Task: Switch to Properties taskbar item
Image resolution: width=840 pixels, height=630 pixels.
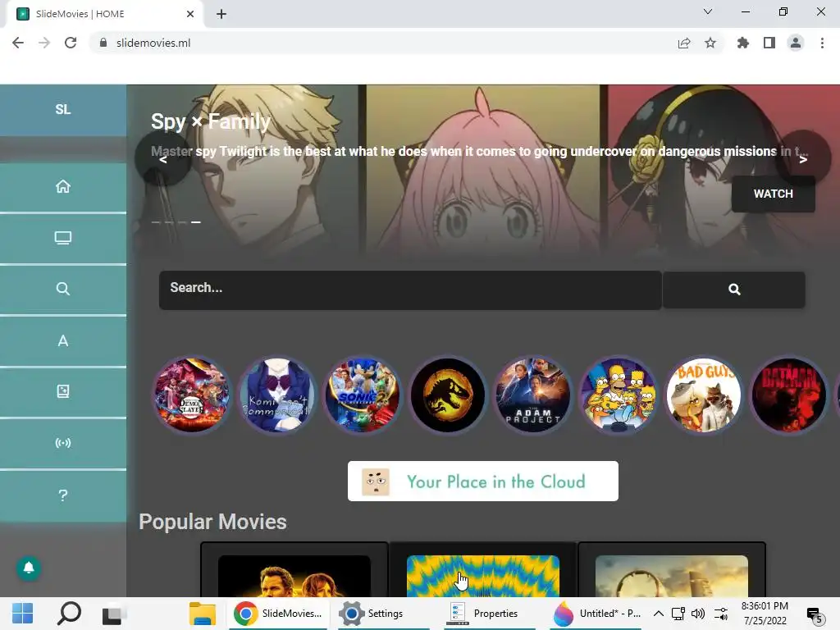Action: click(x=490, y=614)
